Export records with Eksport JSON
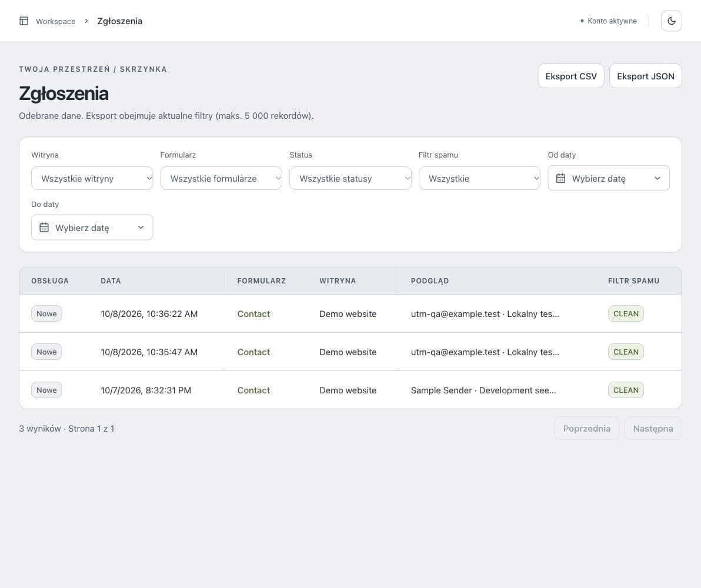 [646, 76]
